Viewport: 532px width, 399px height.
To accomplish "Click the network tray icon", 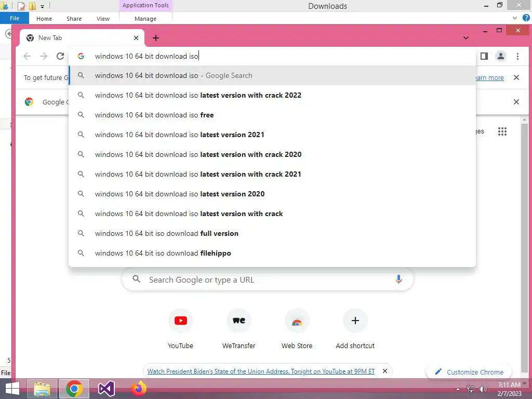I will tap(471, 389).
